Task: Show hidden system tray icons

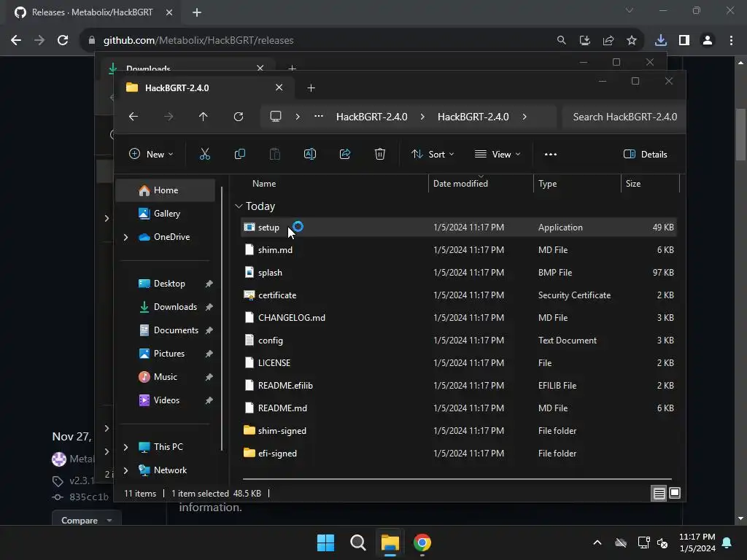Action: 597,542
